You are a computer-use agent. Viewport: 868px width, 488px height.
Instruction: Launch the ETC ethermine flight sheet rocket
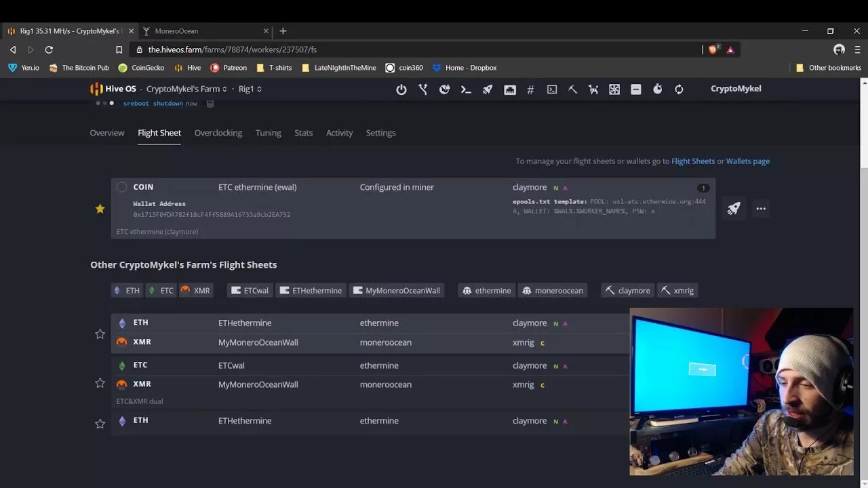coord(734,209)
